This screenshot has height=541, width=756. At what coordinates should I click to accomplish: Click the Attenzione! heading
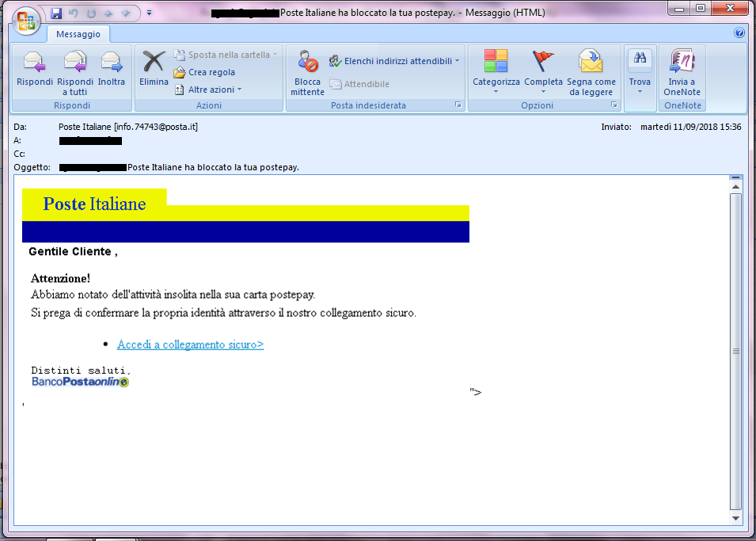click(x=60, y=279)
